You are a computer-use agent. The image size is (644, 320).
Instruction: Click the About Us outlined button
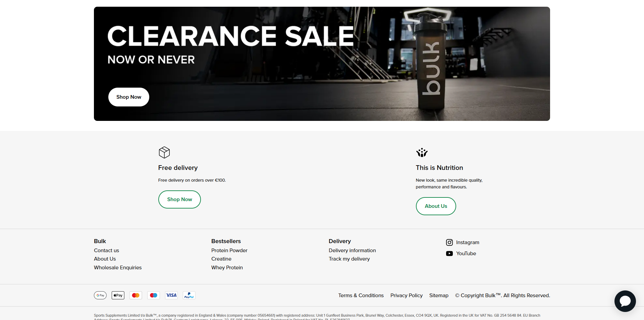pos(436,206)
